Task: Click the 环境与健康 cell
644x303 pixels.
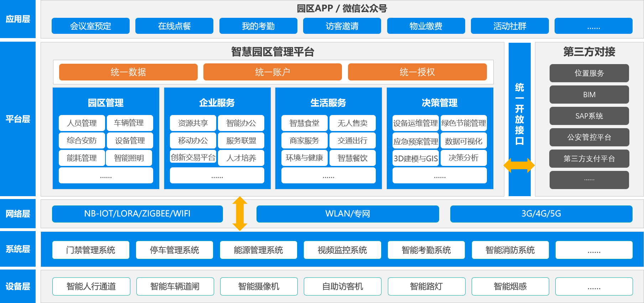Action: pyautogui.click(x=305, y=158)
